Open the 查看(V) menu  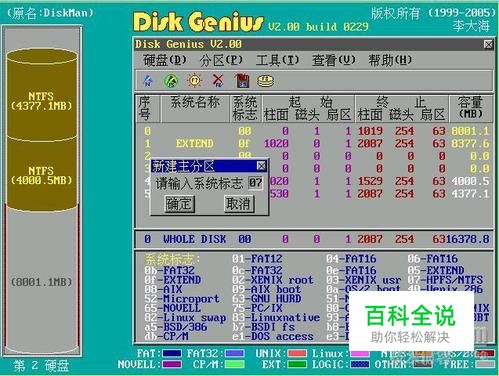[333, 60]
